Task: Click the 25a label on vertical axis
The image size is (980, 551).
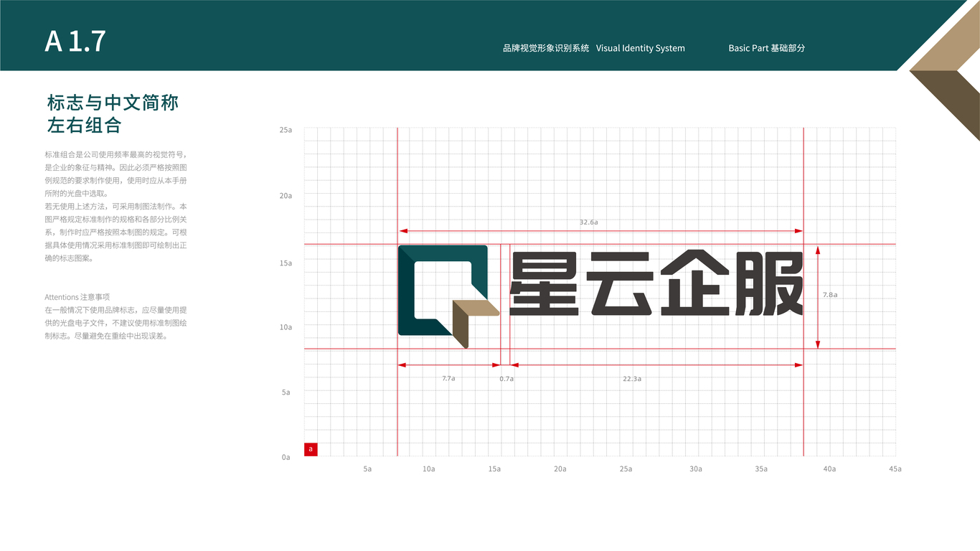Action: [x=286, y=131]
